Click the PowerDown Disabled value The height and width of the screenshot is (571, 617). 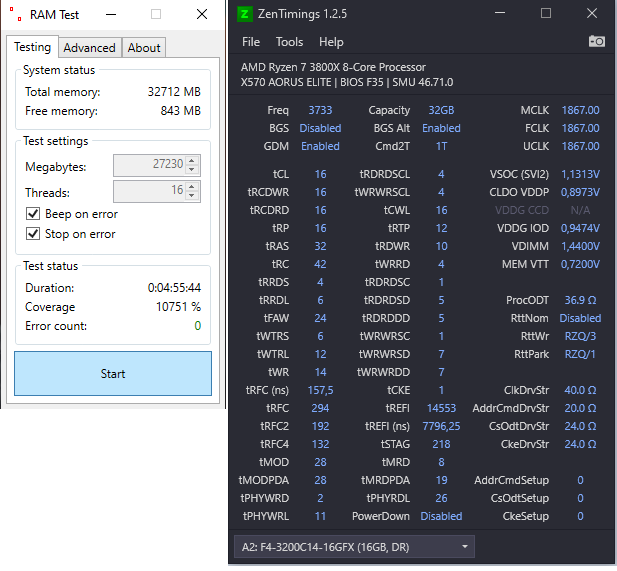tap(441, 516)
